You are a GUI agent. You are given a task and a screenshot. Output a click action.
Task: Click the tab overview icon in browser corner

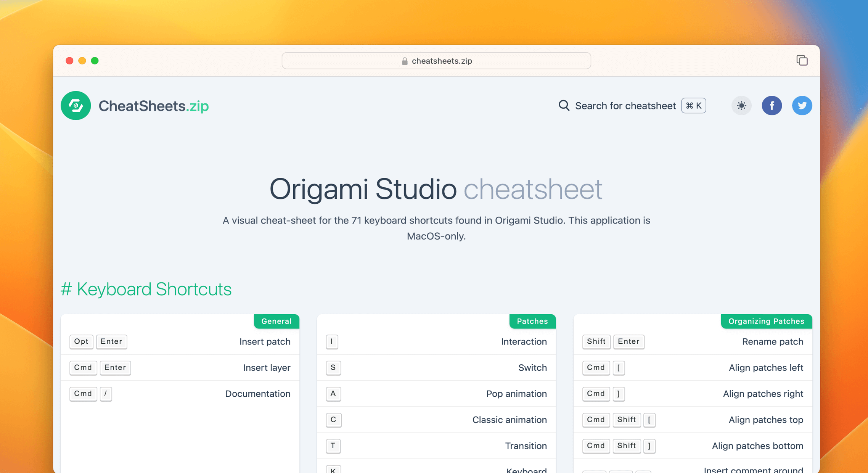pyautogui.click(x=802, y=60)
